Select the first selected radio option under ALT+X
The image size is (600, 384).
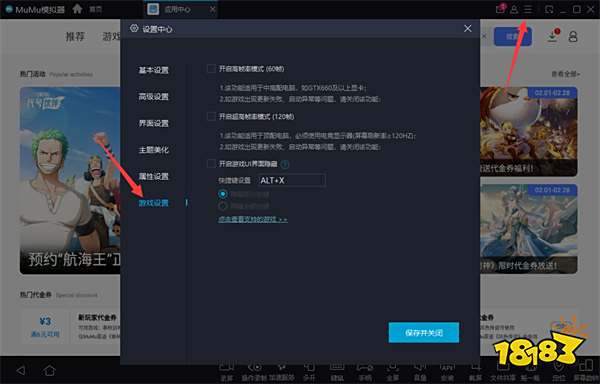tap(223, 194)
